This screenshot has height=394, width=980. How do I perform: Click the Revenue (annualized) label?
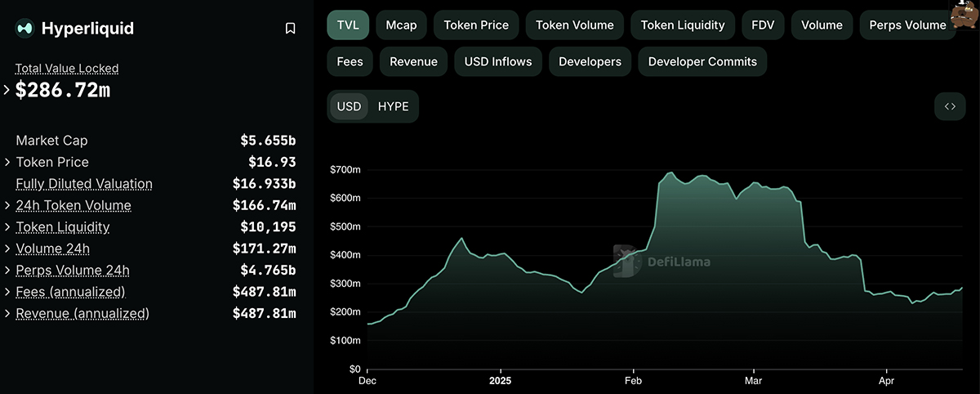pos(82,313)
